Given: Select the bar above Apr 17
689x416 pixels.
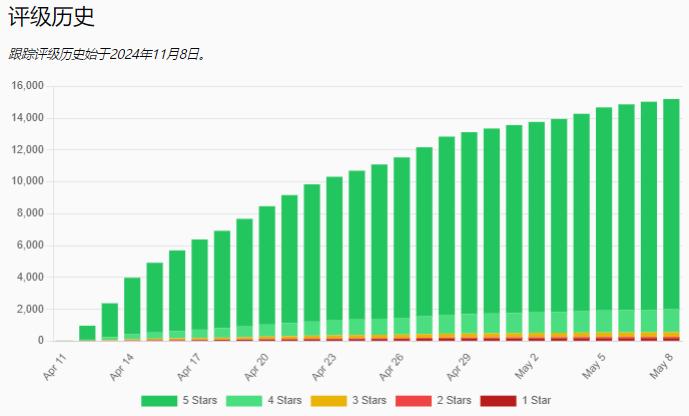Looking at the screenshot, I should coord(199,290).
